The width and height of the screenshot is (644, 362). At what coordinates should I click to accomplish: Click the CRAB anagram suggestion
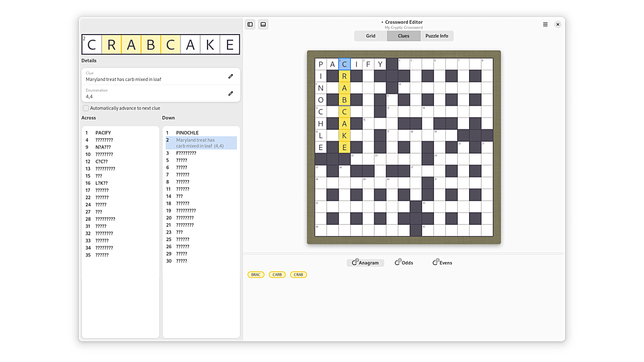click(298, 275)
